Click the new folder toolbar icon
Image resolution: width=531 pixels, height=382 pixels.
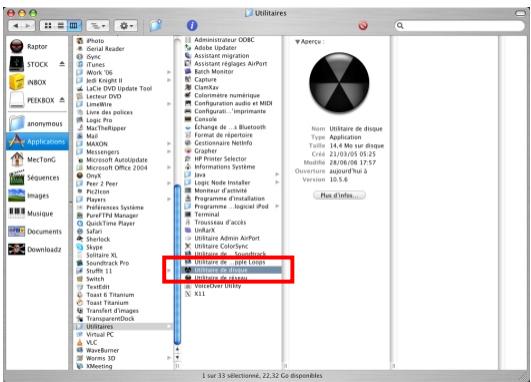pos(155,25)
